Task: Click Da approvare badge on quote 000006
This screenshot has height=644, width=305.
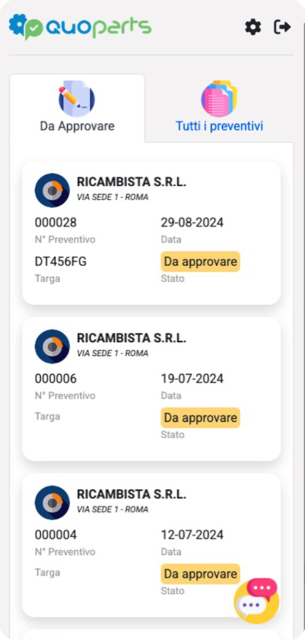Action: (200, 418)
